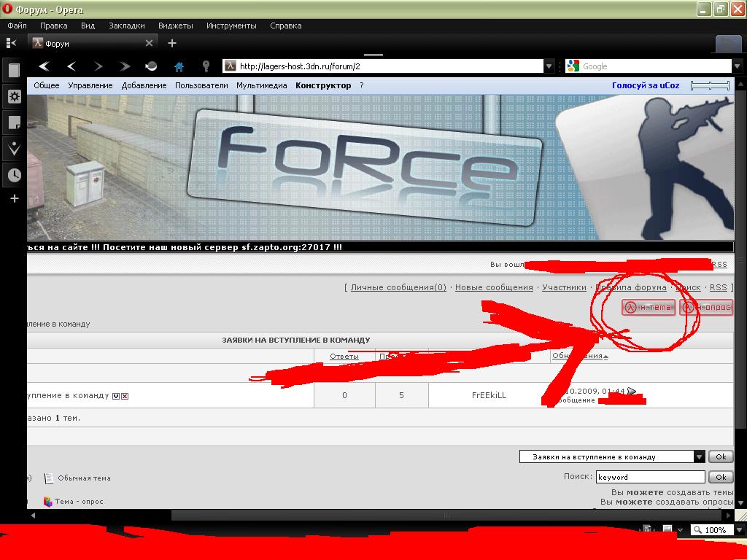
Task: Open the Notes panel in sidebar
Action: coord(14,122)
